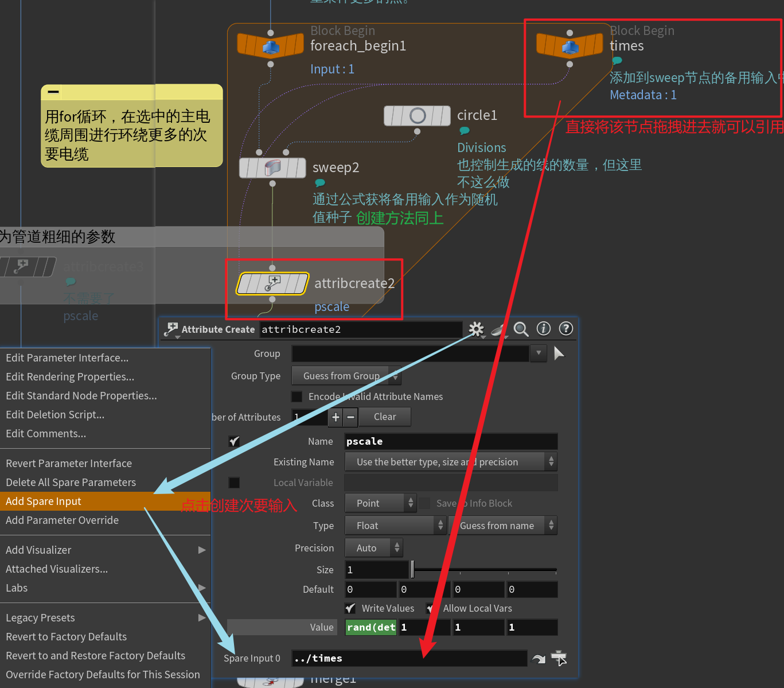Select Edit Parameter Interface menu entry
The height and width of the screenshot is (688, 784).
pos(67,358)
